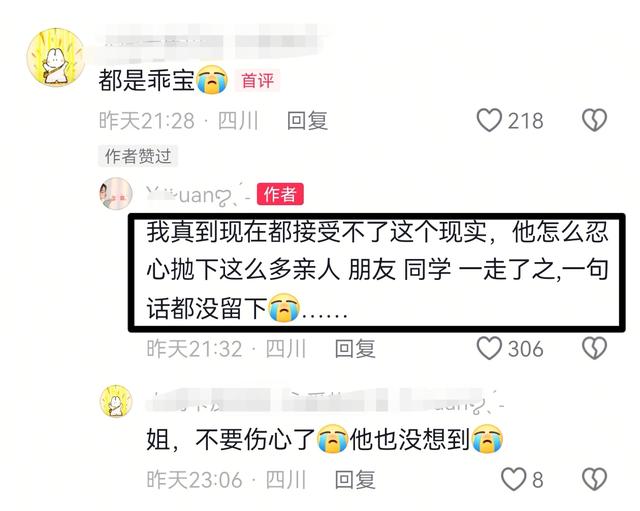Tap the red 作者 author badge

(x=280, y=194)
